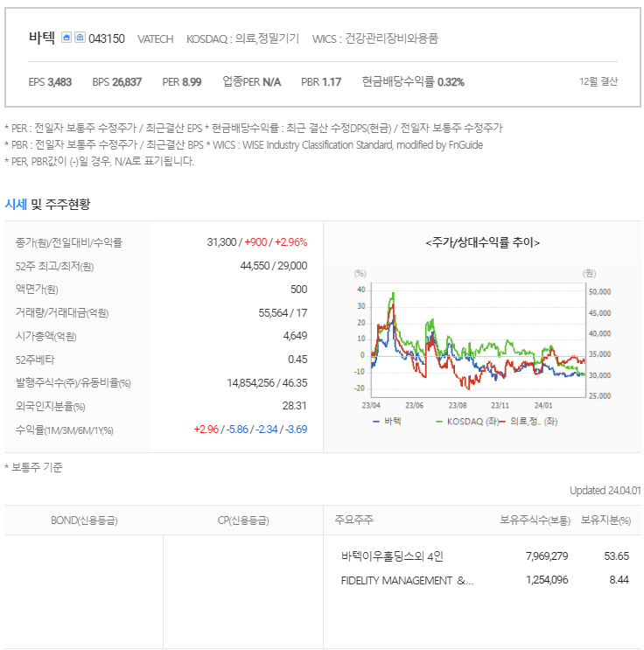Click the 업종PER N/A value
The image size is (644, 650).
(x=252, y=81)
